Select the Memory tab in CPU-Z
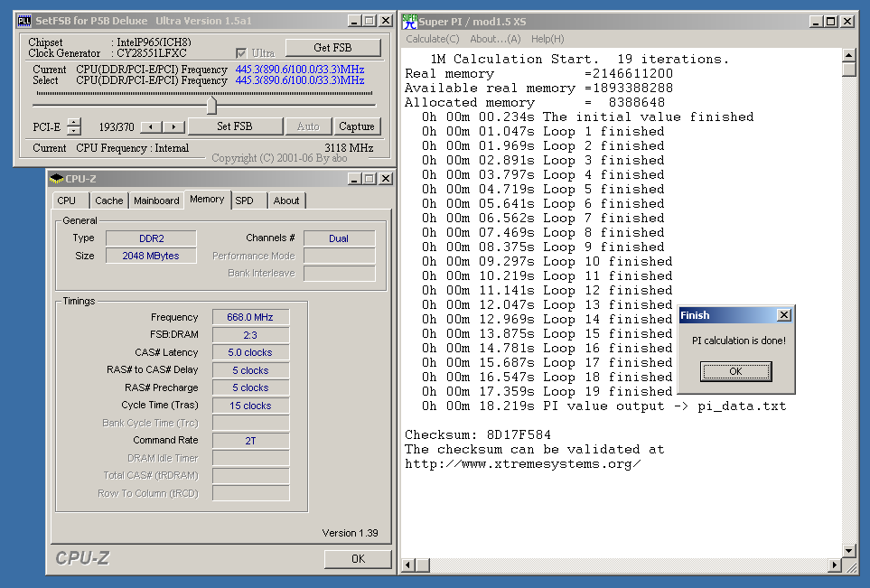Image resolution: width=870 pixels, height=588 pixels. pos(207,199)
